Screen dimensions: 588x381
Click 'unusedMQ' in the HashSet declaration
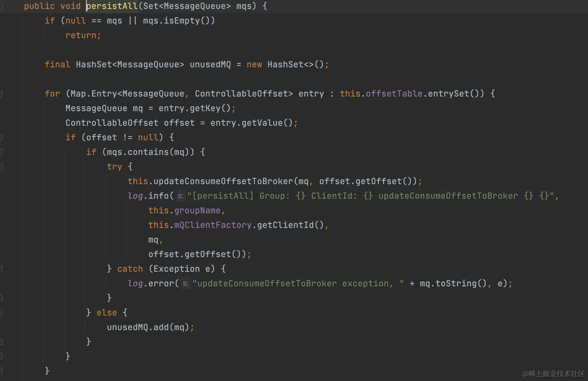(x=210, y=64)
